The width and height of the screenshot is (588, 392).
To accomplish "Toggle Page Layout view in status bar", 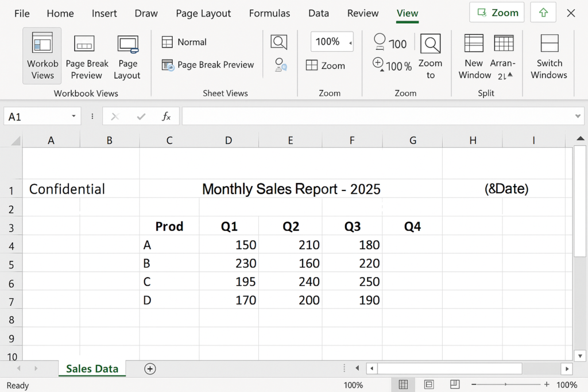I will pos(429,385).
